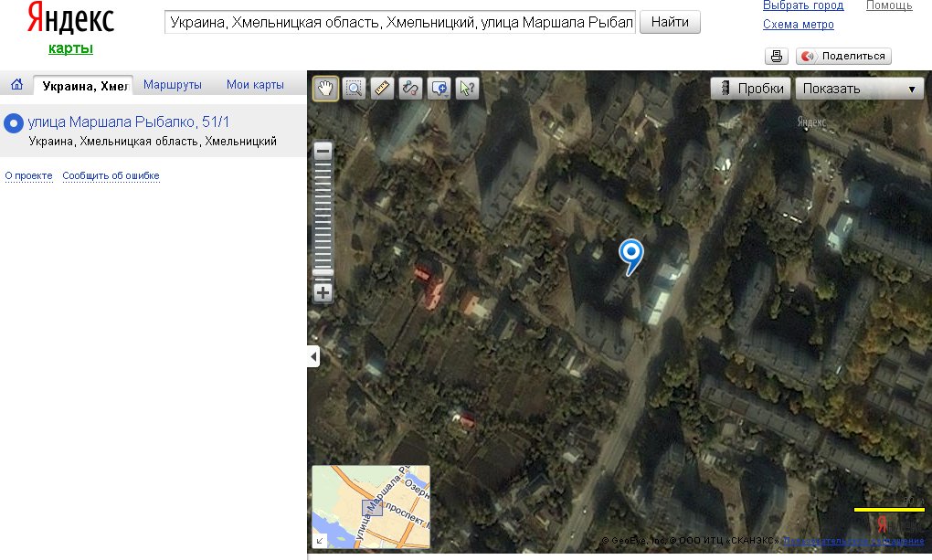Click the Найти search button

[x=670, y=22]
